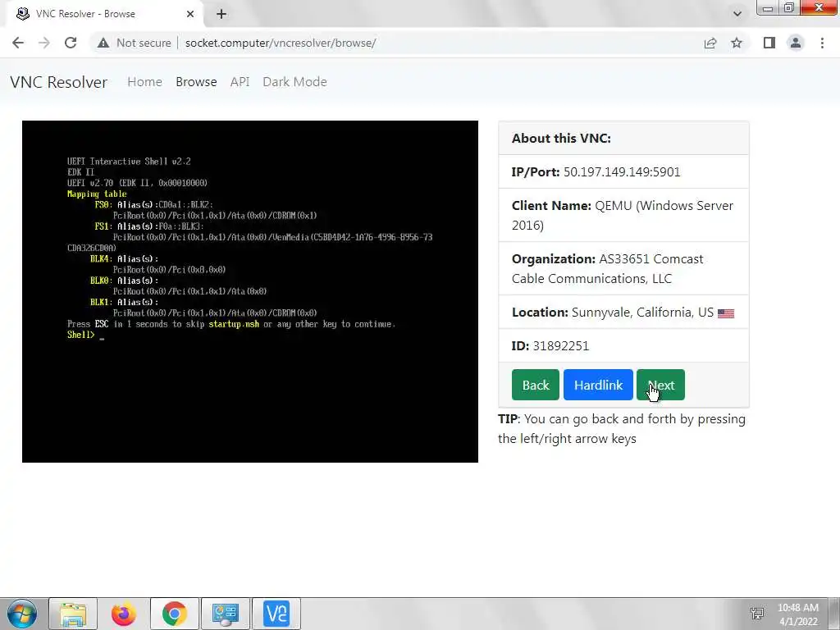This screenshot has height=630, width=840.
Task: Open a new tab with plus button
Action: 221,14
